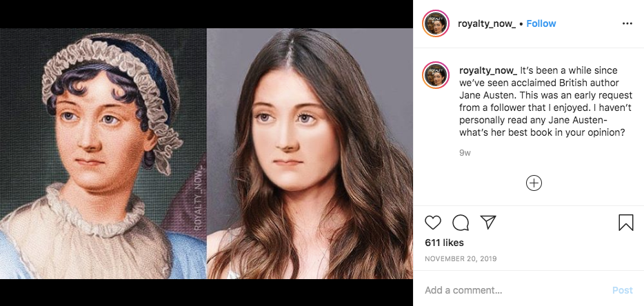
Task: Follow the royalty_now_ account
Action: click(x=541, y=23)
